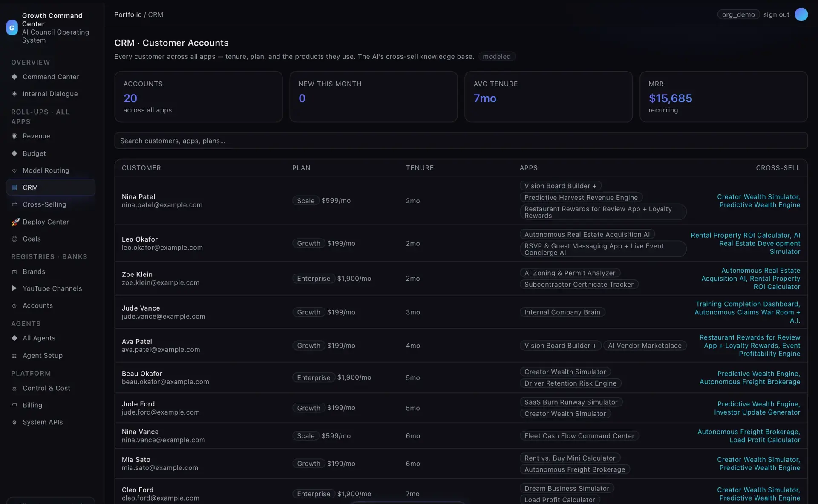Image resolution: width=818 pixels, height=504 pixels.
Task: Click the Autonomous Real Estate Acquisition AI chip
Action: 587,234
